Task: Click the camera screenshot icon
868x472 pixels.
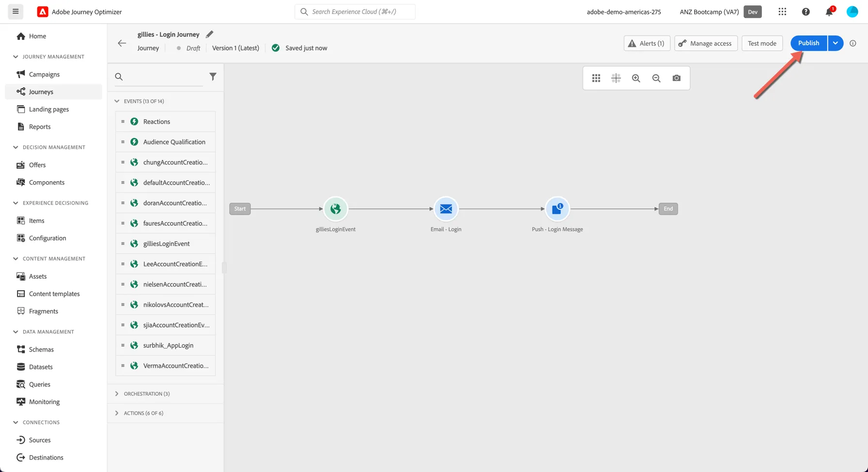Action: tap(677, 78)
